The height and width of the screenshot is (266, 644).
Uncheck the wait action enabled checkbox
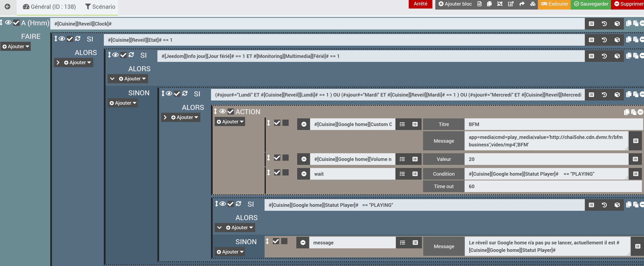pyautogui.click(x=277, y=173)
